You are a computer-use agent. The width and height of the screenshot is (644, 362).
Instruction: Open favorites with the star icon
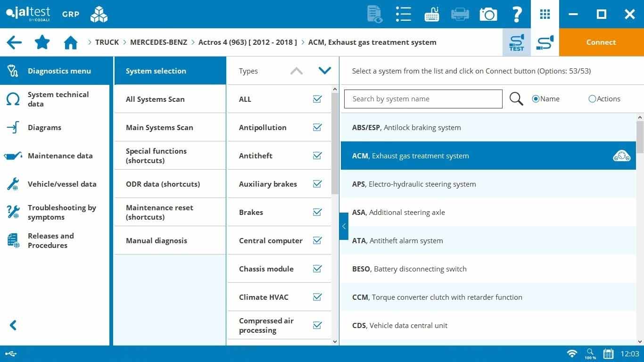[x=42, y=42]
